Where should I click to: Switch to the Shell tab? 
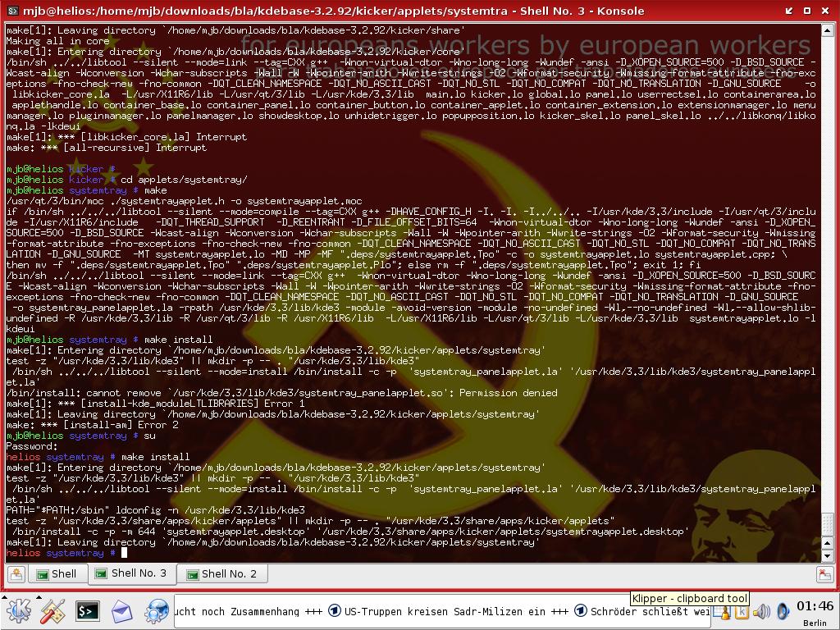click(x=57, y=574)
